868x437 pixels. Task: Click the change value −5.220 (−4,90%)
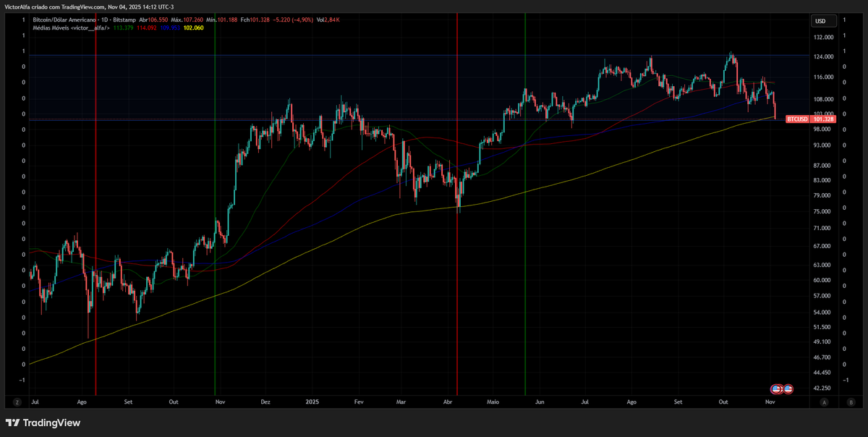click(x=293, y=20)
